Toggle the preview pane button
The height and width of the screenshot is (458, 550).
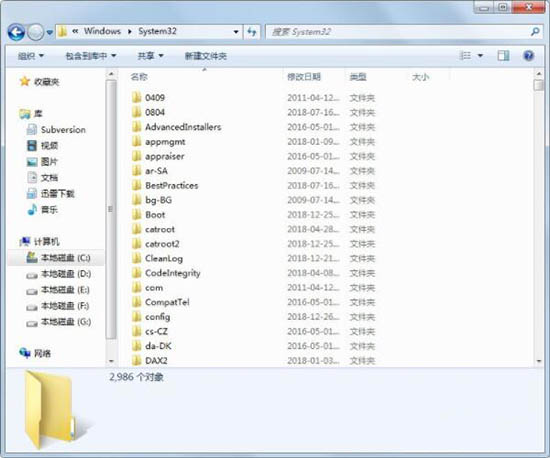tap(503, 55)
